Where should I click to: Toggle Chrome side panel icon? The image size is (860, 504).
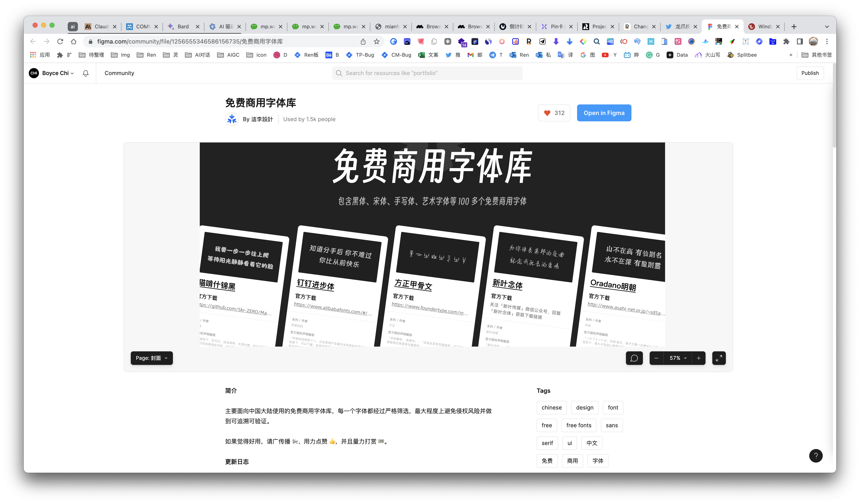800,42
